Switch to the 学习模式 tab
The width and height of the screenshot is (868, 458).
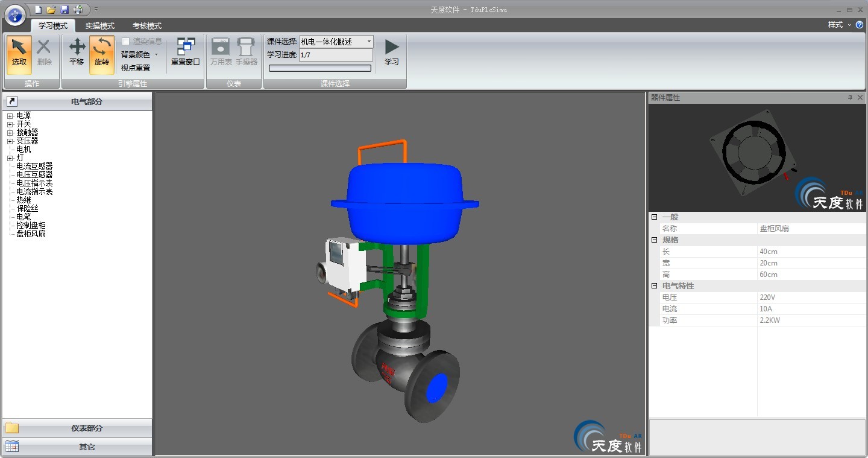tap(53, 26)
